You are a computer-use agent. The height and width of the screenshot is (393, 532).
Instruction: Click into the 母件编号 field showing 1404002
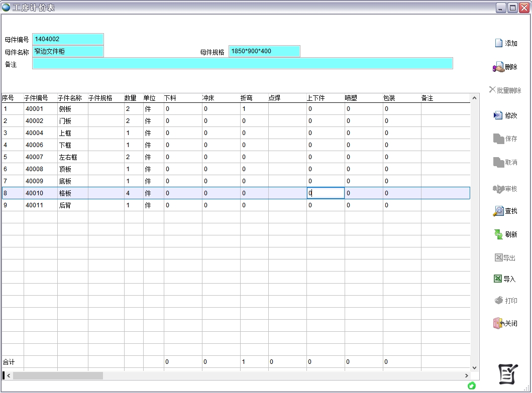[68, 39]
